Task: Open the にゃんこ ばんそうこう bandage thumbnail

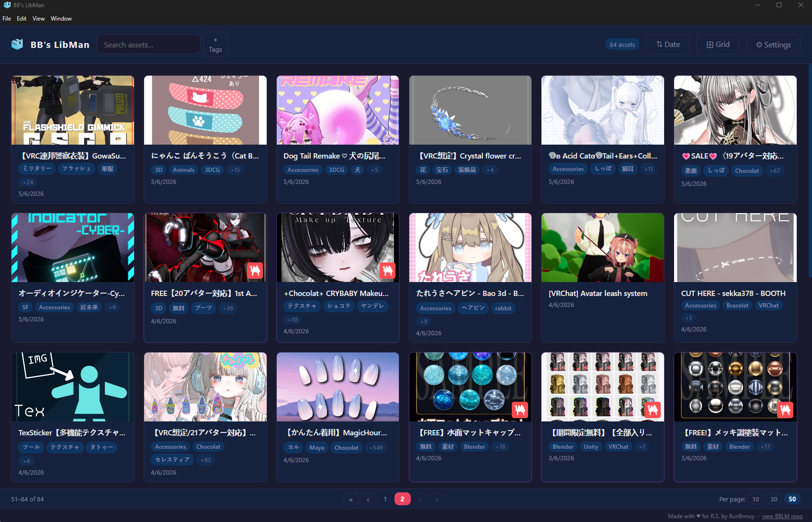Action: pyautogui.click(x=205, y=110)
